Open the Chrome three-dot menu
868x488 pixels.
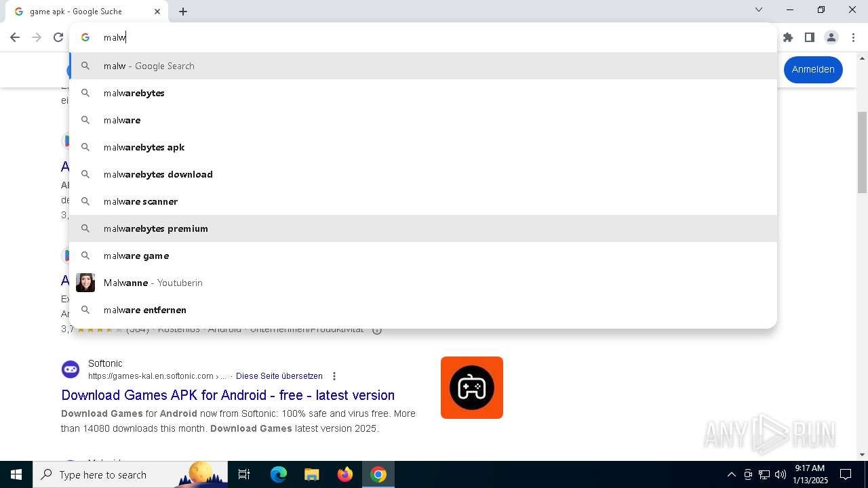(853, 37)
